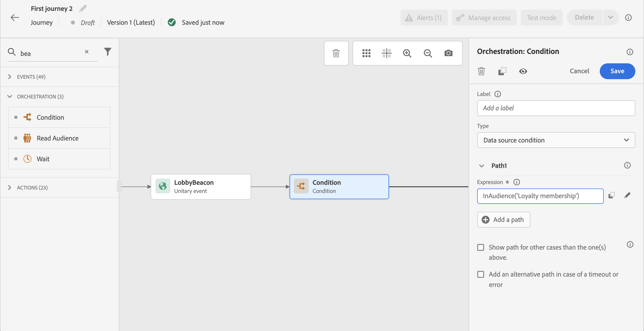Click the Add a path button

pyautogui.click(x=503, y=219)
